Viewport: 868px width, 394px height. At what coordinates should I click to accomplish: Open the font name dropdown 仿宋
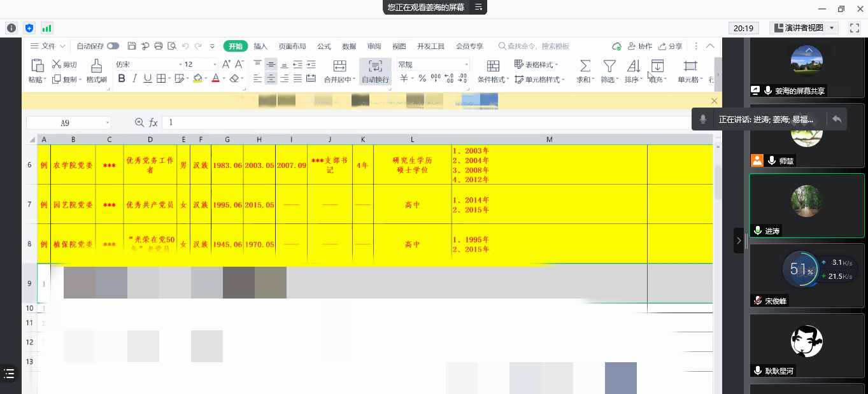coord(146,64)
